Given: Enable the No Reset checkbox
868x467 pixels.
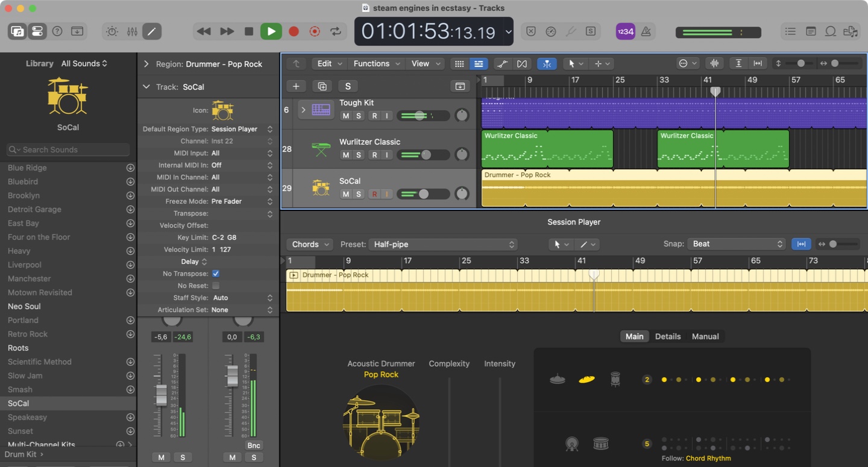Looking at the screenshot, I should pos(215,286).
